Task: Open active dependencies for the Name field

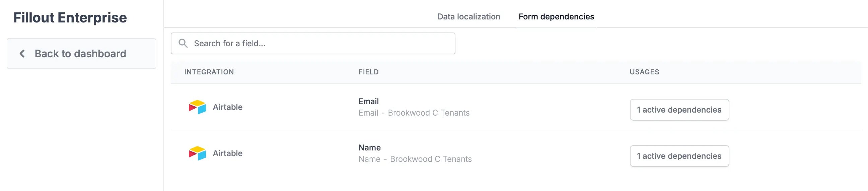Action: click(679, 156)
